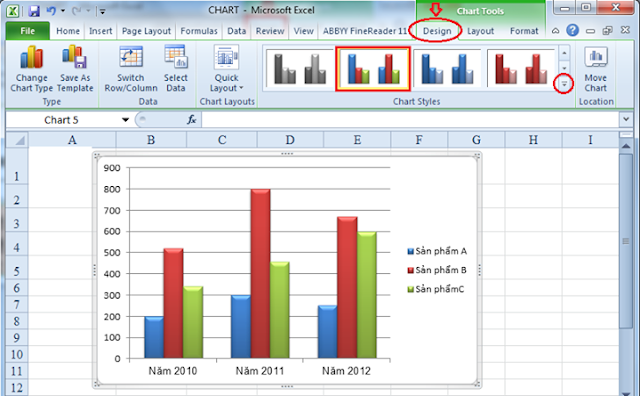Switch to the Home tab
Image resolution: width=640 pixels, height=396 pixels.
pos(68,31)
